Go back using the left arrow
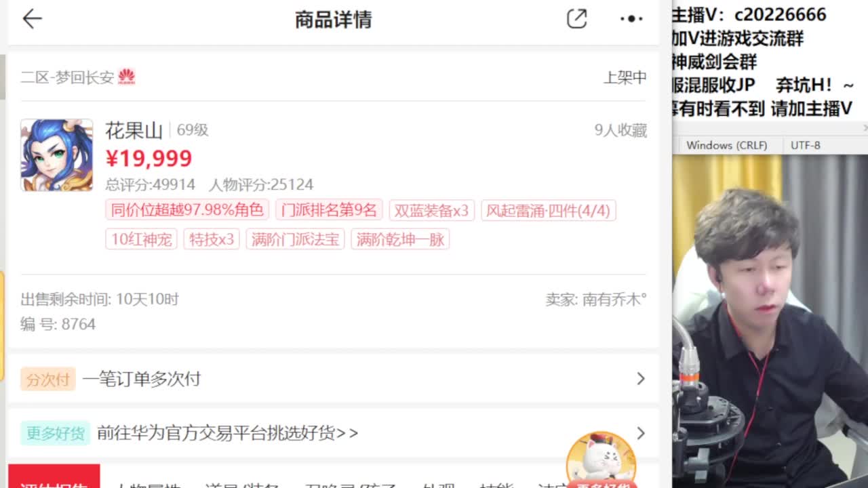Image resolution: width=868 pixels, height=488 pixels. 32,19
